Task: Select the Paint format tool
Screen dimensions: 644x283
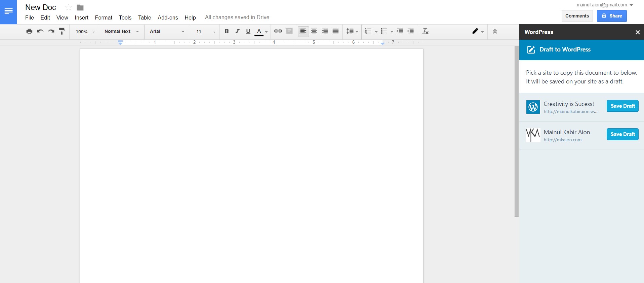Action: [62, 31]
